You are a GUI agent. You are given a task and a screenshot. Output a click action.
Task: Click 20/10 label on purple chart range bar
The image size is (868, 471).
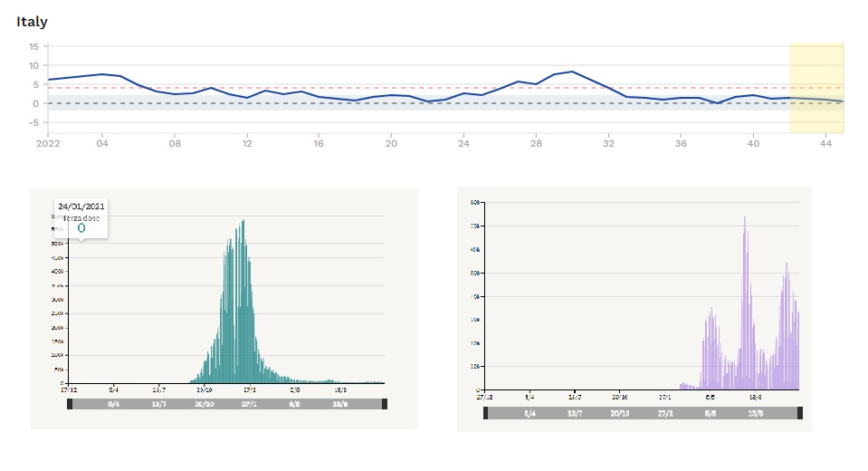pyautogui.click(x=619, y=413)
